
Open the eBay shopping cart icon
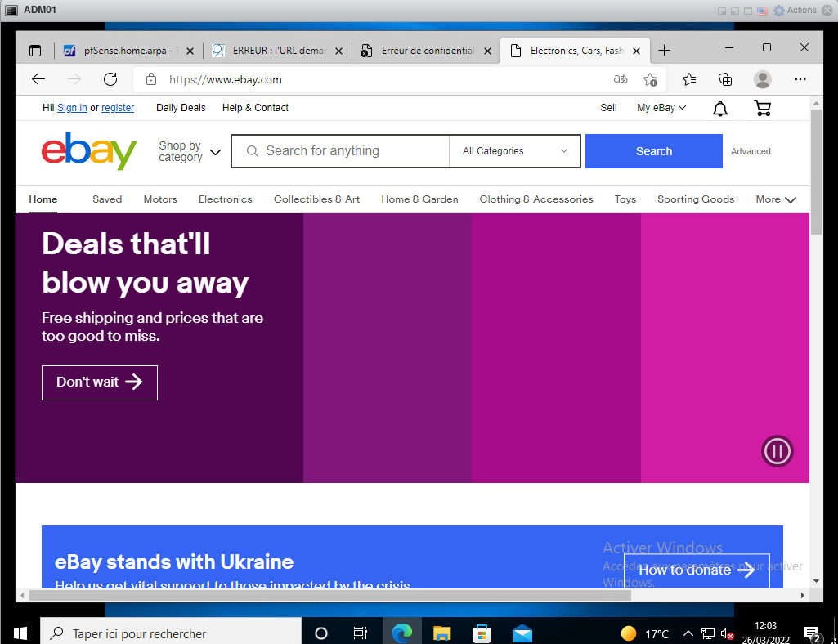pos(762,108)
